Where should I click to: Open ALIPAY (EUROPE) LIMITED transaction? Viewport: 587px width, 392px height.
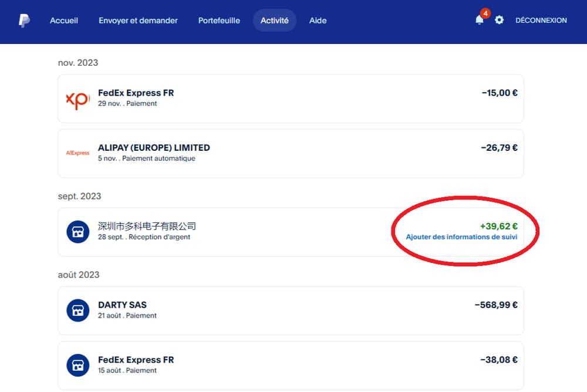point(291,154)
